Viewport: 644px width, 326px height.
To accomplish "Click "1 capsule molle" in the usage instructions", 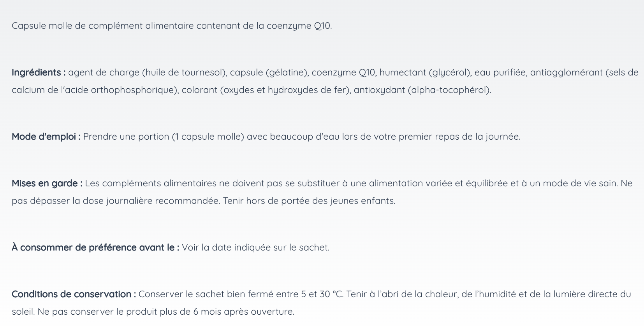I will (x=208, y=137).
